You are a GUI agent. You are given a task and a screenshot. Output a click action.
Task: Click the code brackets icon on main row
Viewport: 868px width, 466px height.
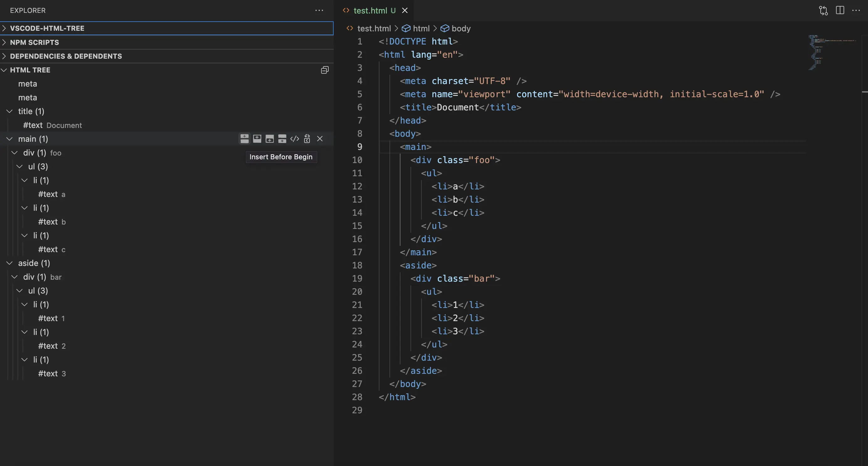tap(294, 139)
